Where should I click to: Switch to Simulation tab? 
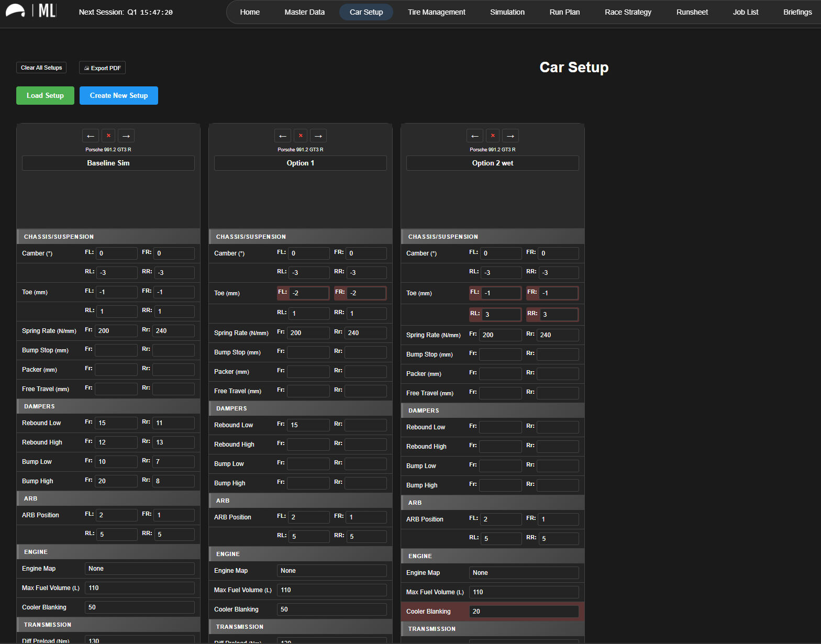tap(507, 12)
